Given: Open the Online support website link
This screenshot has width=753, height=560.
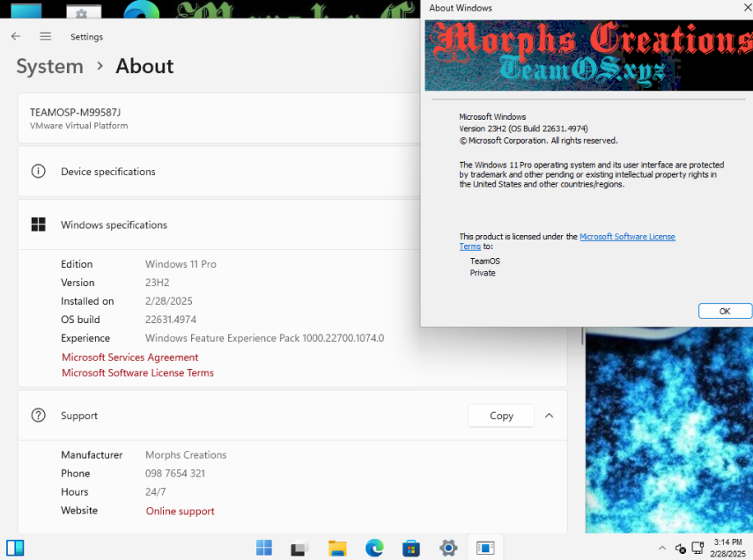Looking at the screenshot, I should 180,511.
